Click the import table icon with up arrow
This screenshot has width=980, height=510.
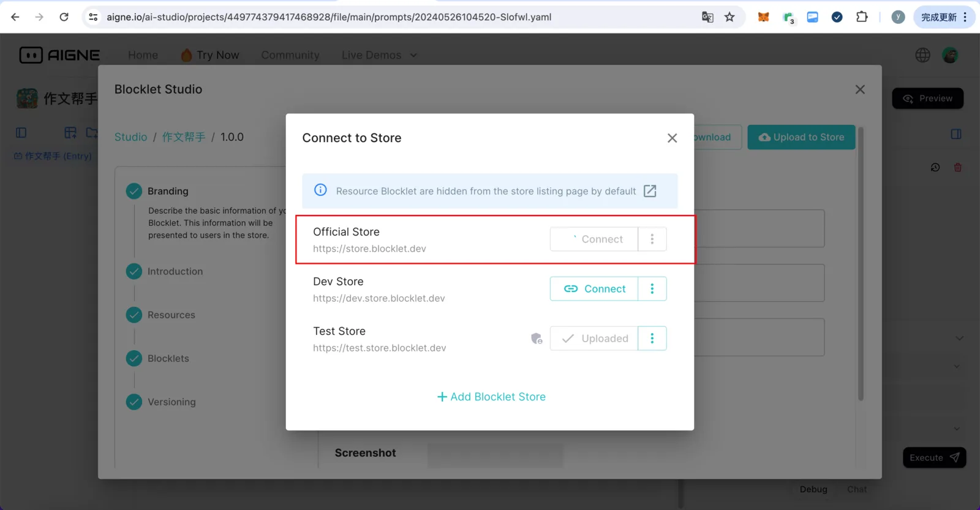(70, 133)
